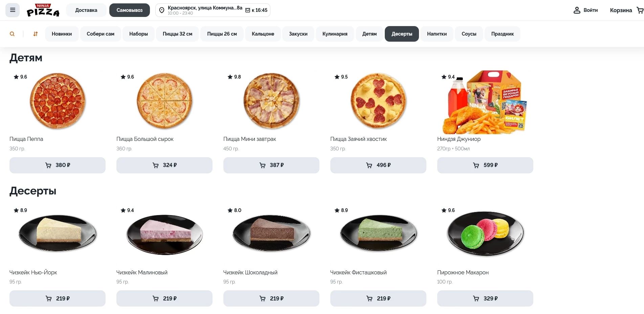This screenshot has width=644, height=314.
Task: Select Самовывоз pickup mode
Action: 129,10
